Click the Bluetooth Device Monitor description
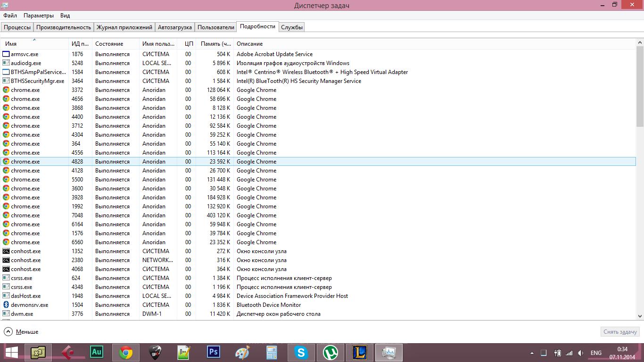 (269, 305)
